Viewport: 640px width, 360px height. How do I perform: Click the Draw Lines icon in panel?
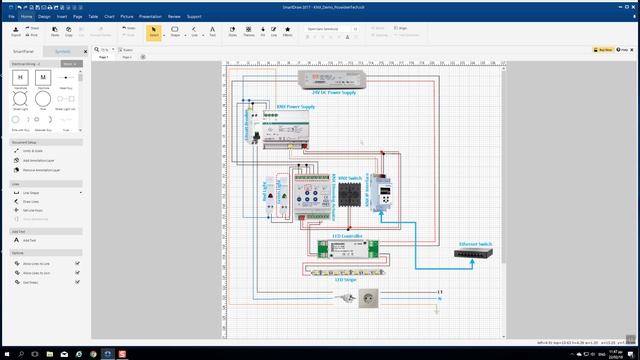[x=16, y=201]
